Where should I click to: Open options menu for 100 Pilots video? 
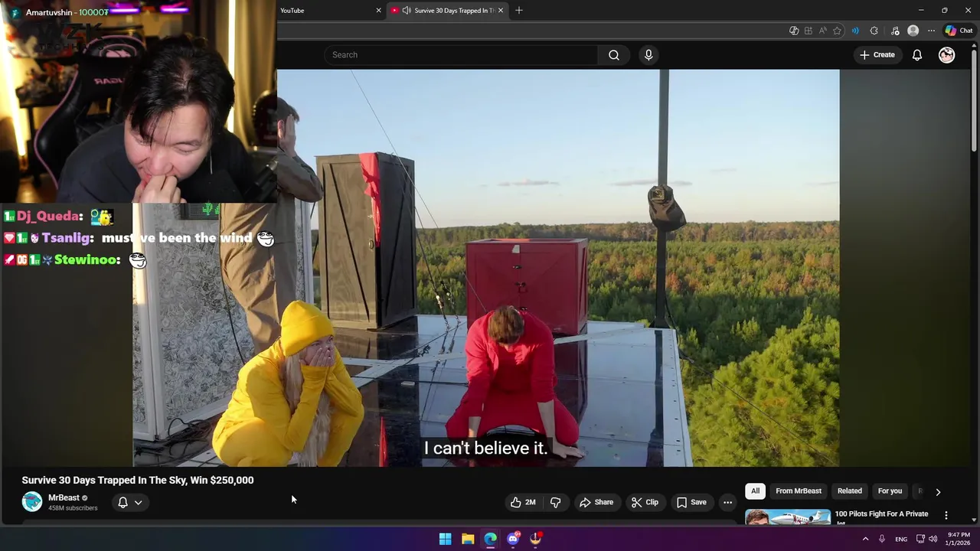pyautogui.click(x=946, y=515)
